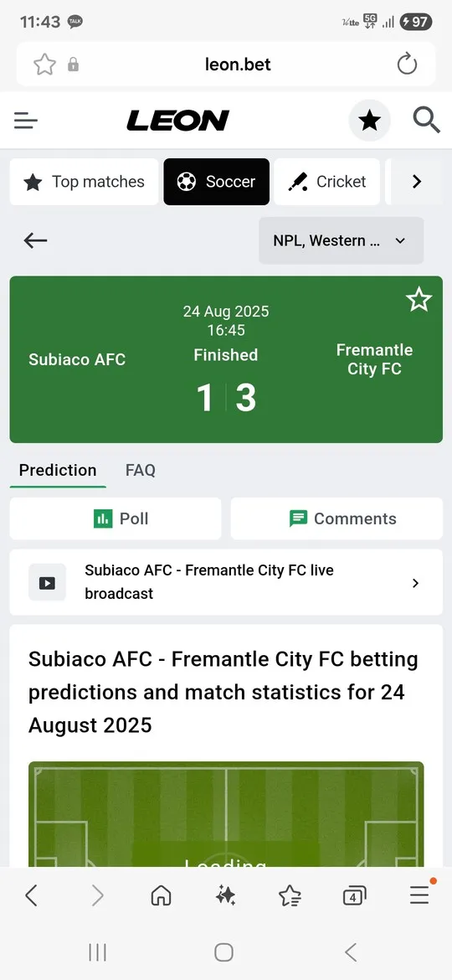Image resolution: width=452 pixels, height=980 pixels.
Task: Tap the leon.bet address field
Action: coord(238,64)
